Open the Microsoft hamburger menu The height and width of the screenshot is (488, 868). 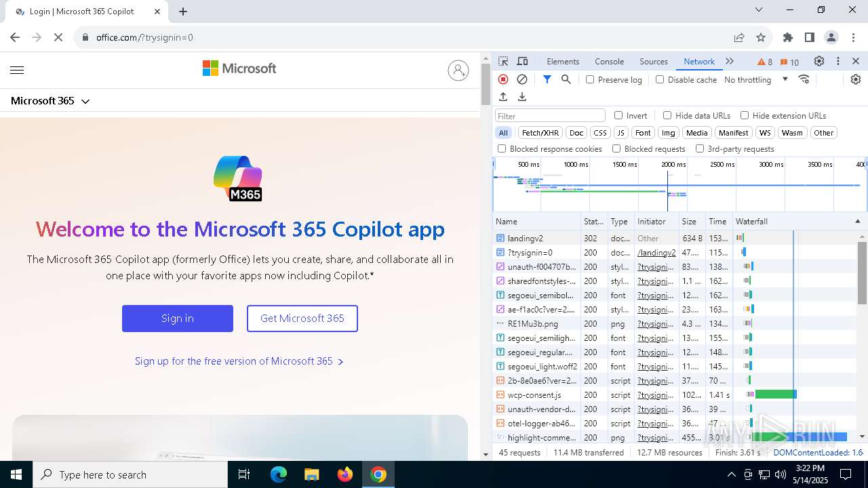click(17, 70)
